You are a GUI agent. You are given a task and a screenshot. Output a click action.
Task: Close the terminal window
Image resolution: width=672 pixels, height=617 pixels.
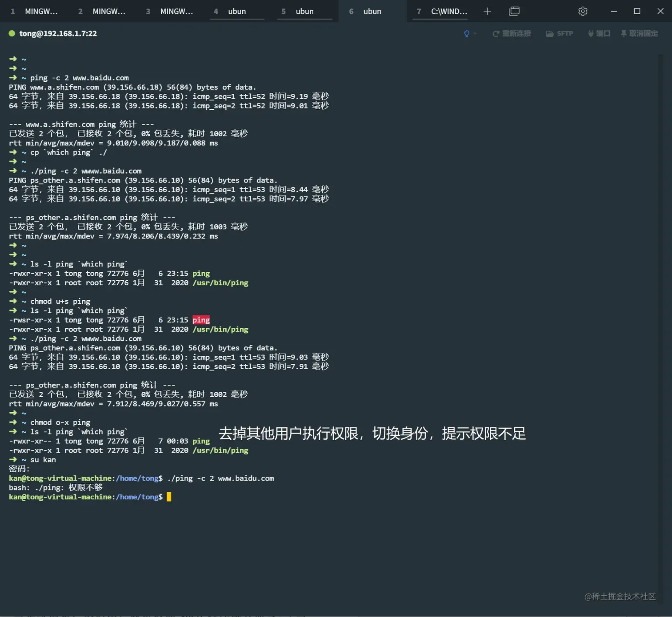pyautogui.click(x=660, y=12)
